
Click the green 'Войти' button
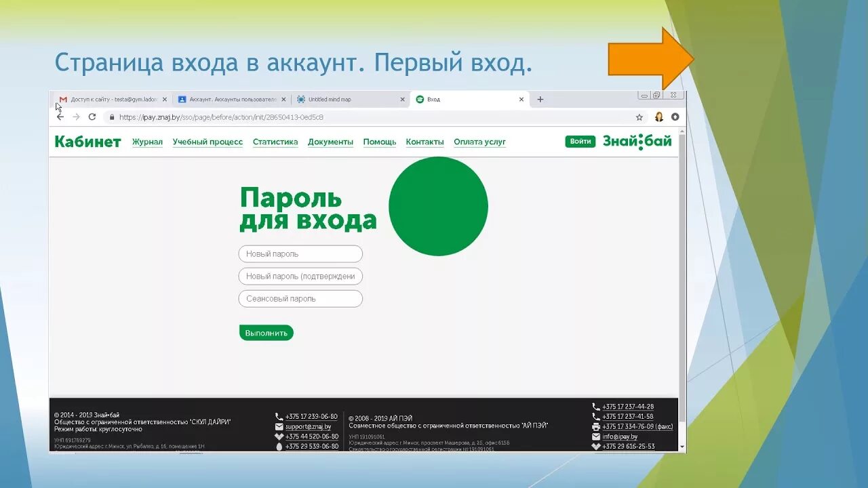point(580,141)
